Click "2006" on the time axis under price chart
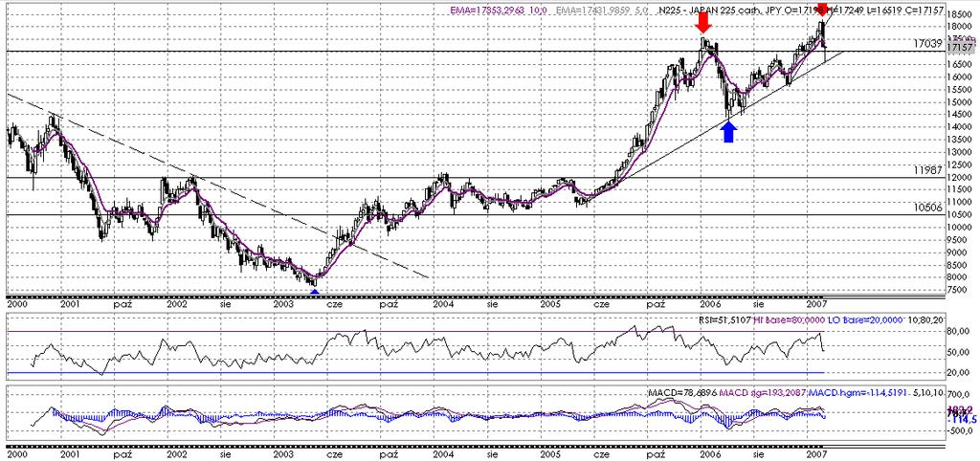 [709, 304]
